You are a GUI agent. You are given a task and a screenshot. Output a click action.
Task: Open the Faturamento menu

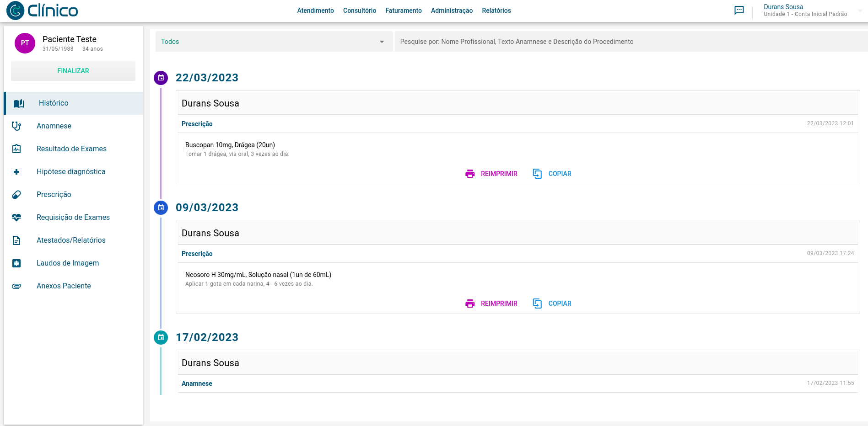(x=403, y=11)
